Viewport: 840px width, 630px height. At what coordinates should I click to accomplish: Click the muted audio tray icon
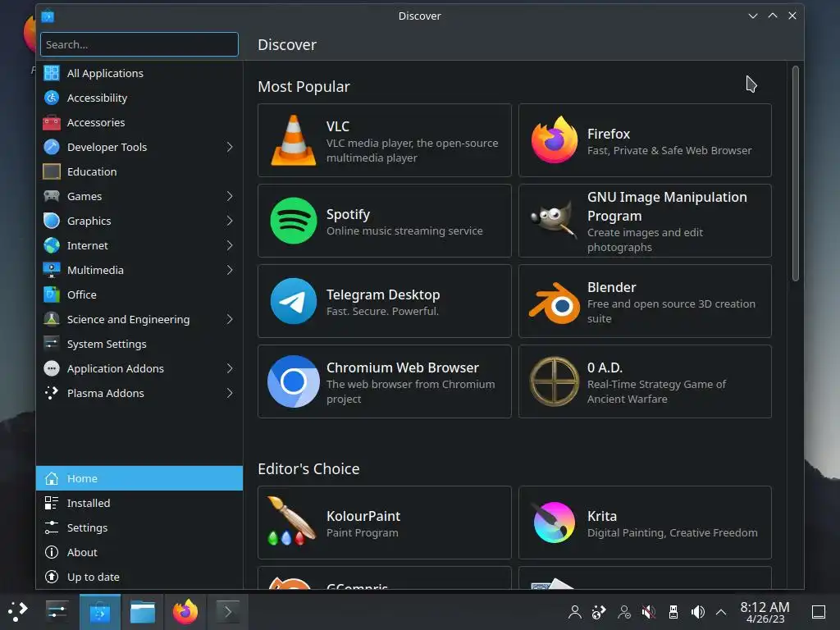click(x=648, y=612)
